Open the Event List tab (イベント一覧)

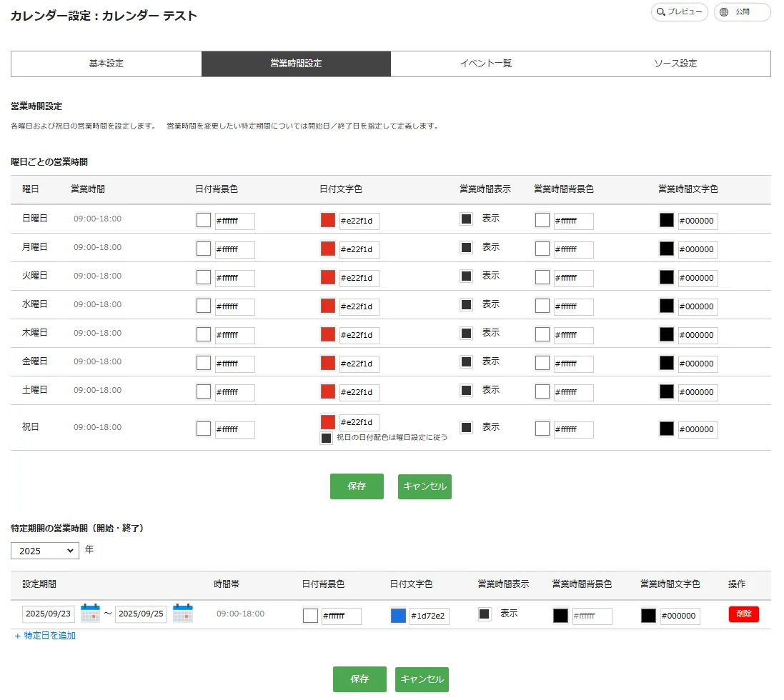[486, 64]
